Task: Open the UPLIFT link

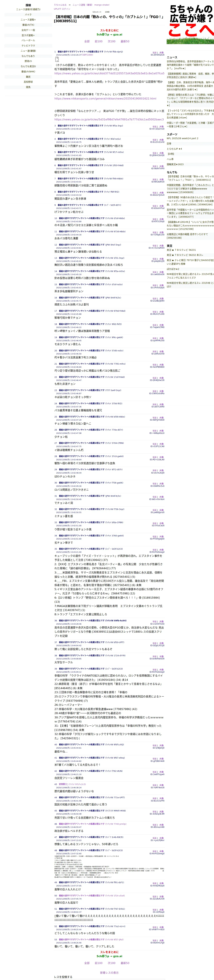Action: (x=57, y=9)
